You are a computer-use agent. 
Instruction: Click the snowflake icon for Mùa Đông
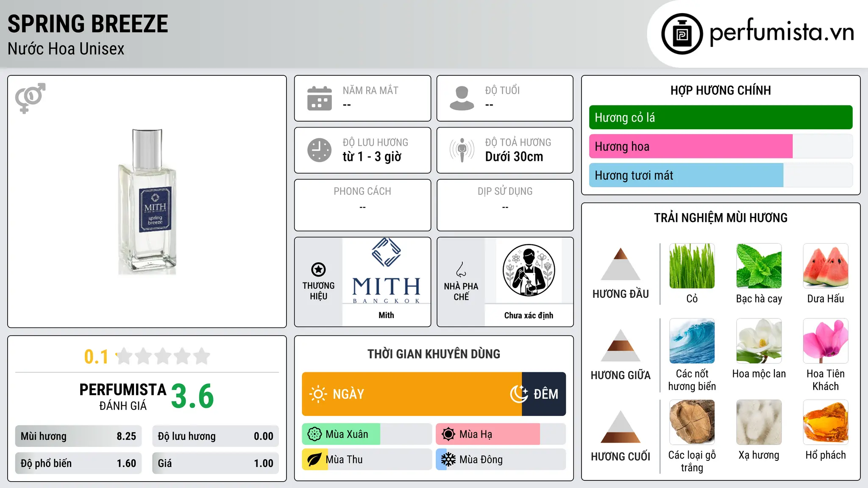click(448, 460)
